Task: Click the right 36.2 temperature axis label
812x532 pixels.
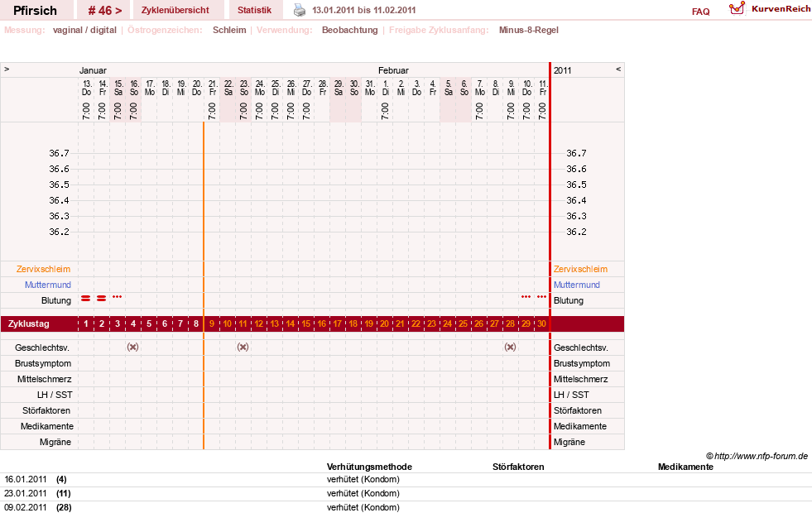Action: [576, 232]
